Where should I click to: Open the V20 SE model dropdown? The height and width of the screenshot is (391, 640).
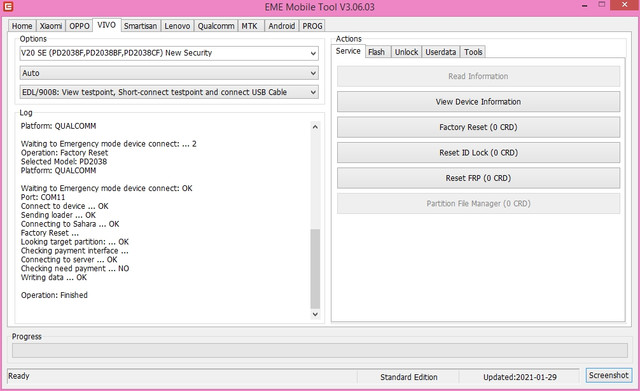(x=169, y=53)
